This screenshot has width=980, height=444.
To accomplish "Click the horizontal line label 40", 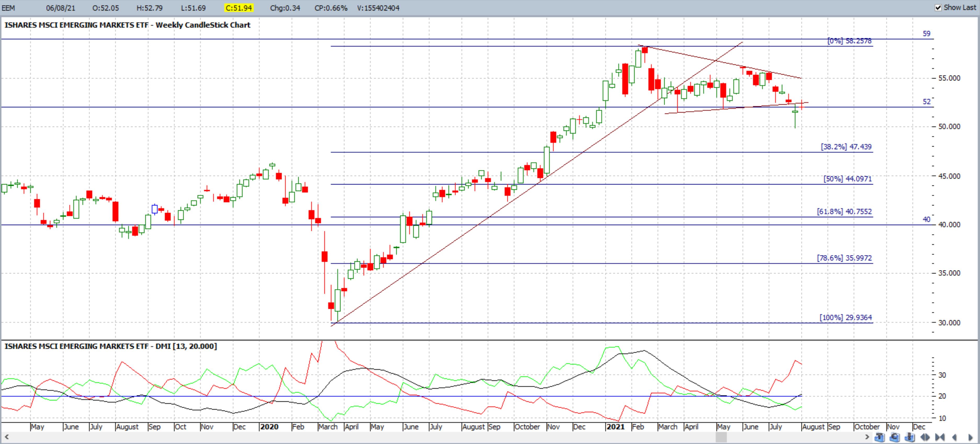I will 926,219.
